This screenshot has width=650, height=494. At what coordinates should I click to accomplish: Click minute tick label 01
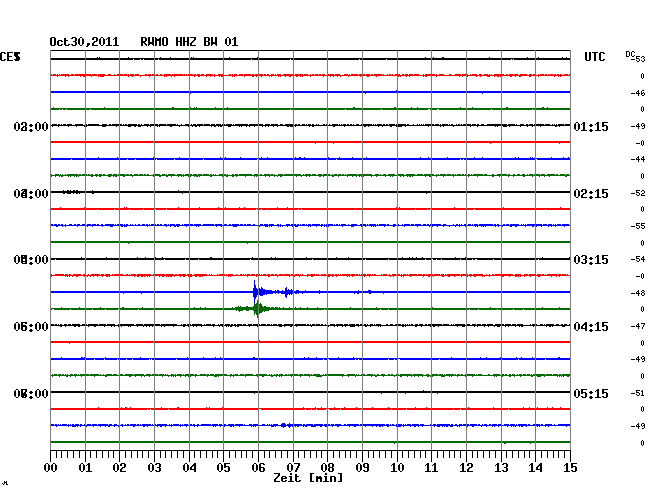85,468
